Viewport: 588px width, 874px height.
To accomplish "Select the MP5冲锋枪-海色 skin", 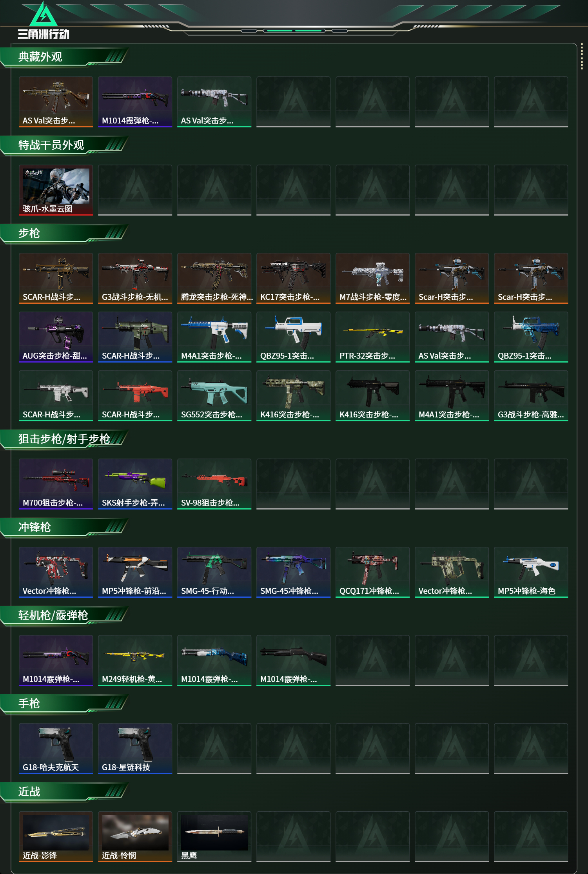I will 531,572.
